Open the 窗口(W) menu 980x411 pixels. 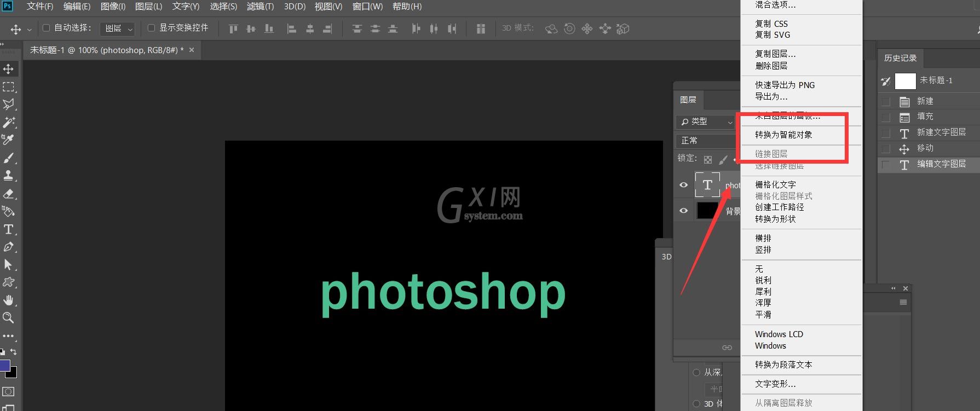click(367, 7)
